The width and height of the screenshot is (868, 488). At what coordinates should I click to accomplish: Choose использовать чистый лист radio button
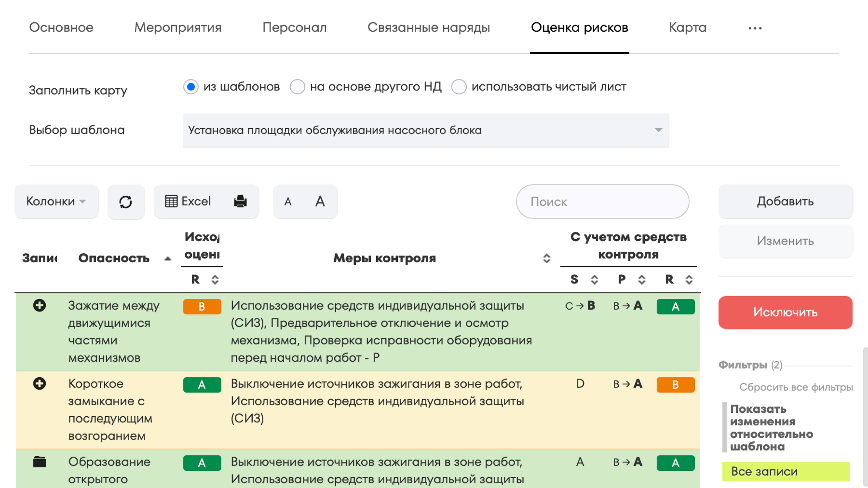459,87
